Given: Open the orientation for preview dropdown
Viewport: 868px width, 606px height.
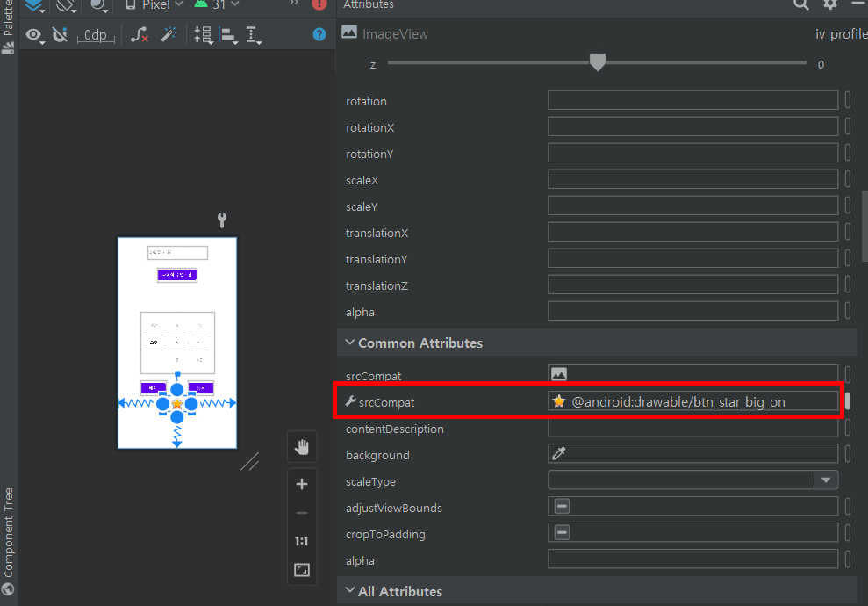Looking at the screenshot, I should (67, 5).
